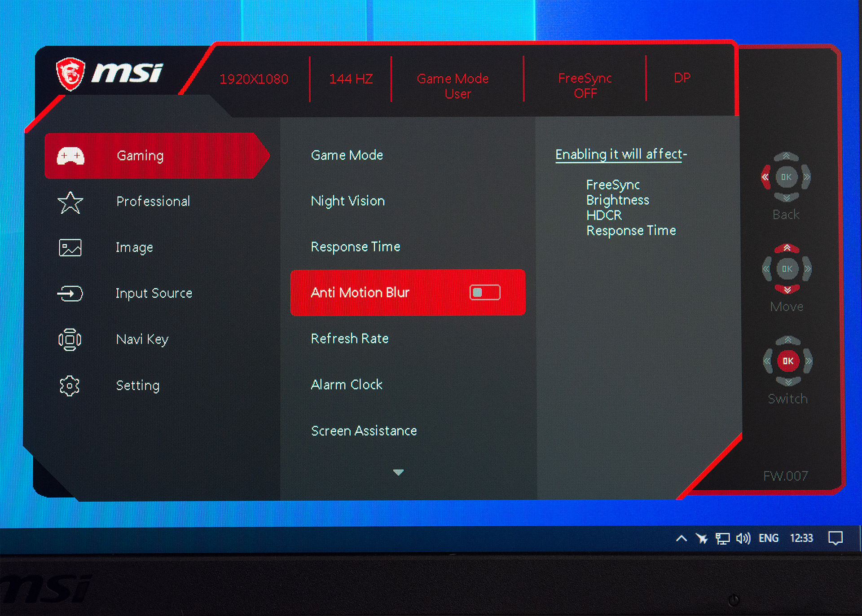The image size is (862, 616).
Task: Select the Alarm Clock option
Action: [347, 385]
